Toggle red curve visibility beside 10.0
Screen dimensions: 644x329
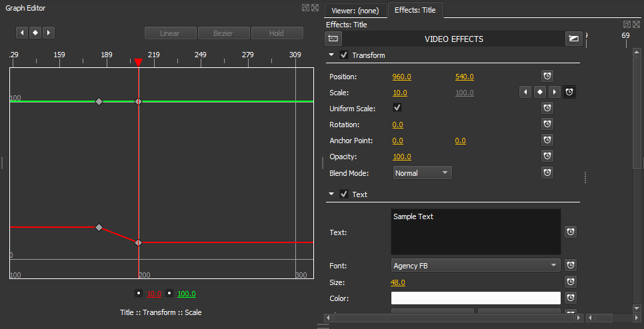coord(139,293)
